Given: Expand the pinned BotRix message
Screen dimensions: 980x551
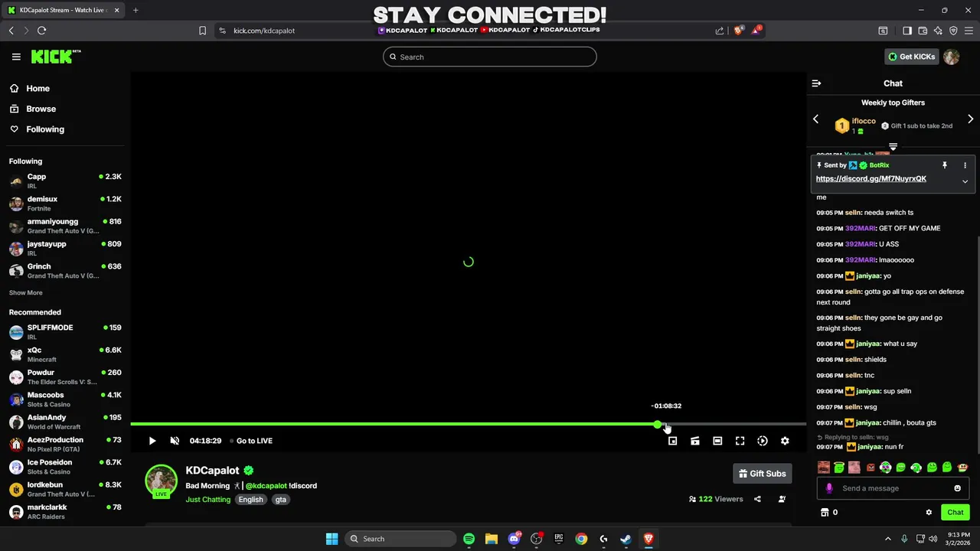Looking at the screenshot, I should [965, 181].
